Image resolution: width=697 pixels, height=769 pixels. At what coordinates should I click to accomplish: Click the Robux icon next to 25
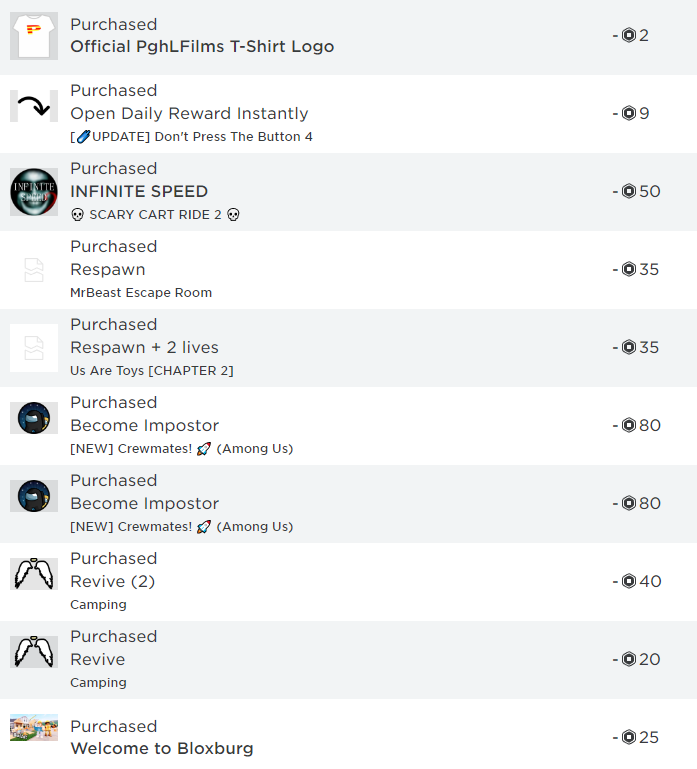[x=628, y=737]
